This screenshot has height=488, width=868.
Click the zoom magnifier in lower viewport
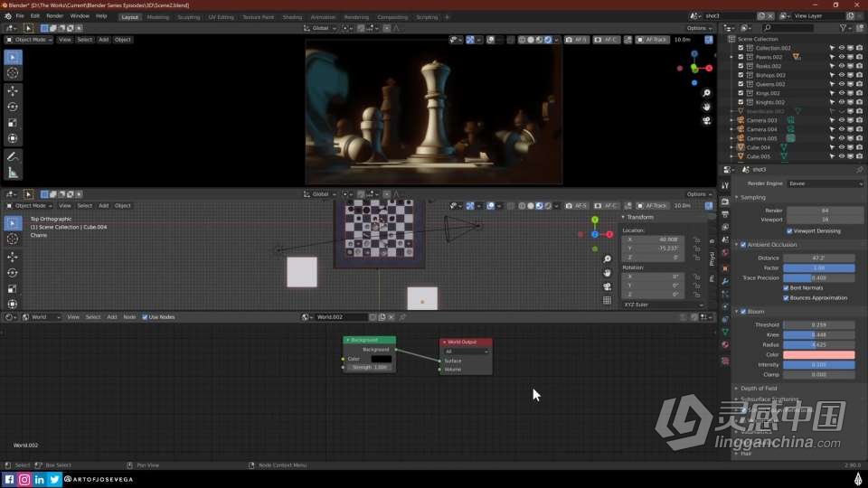[608, 259]
